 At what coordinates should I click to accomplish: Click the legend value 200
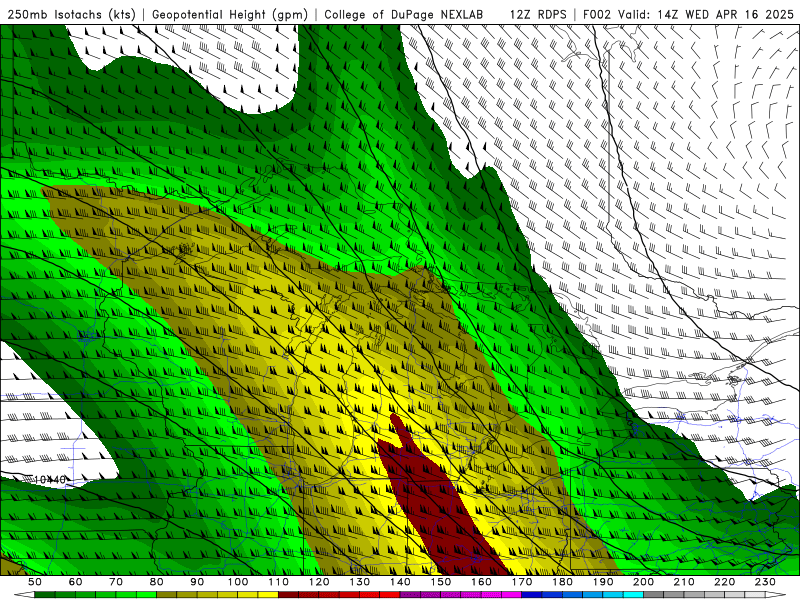643,582
